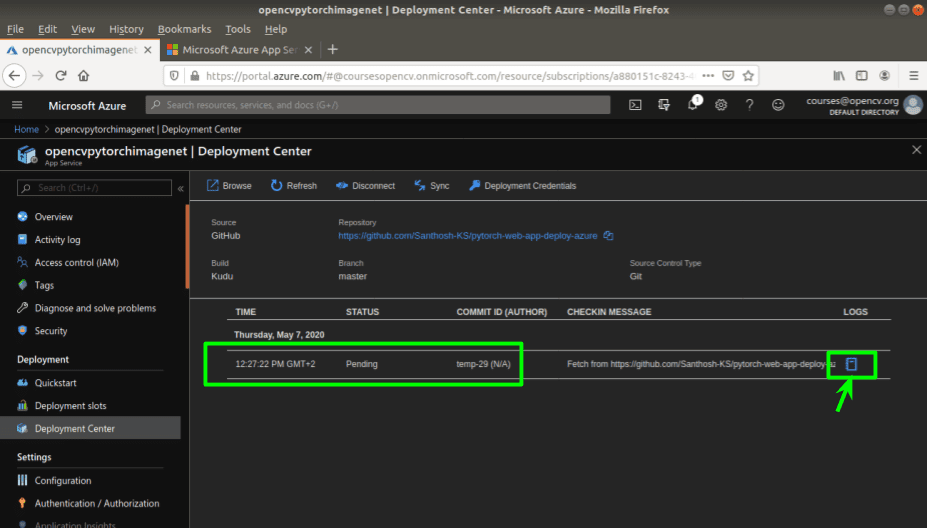This screenshot has width=927, height=528.
Task: Open Cloud Shell from the top bar
Action: click(x=635, y=105)
